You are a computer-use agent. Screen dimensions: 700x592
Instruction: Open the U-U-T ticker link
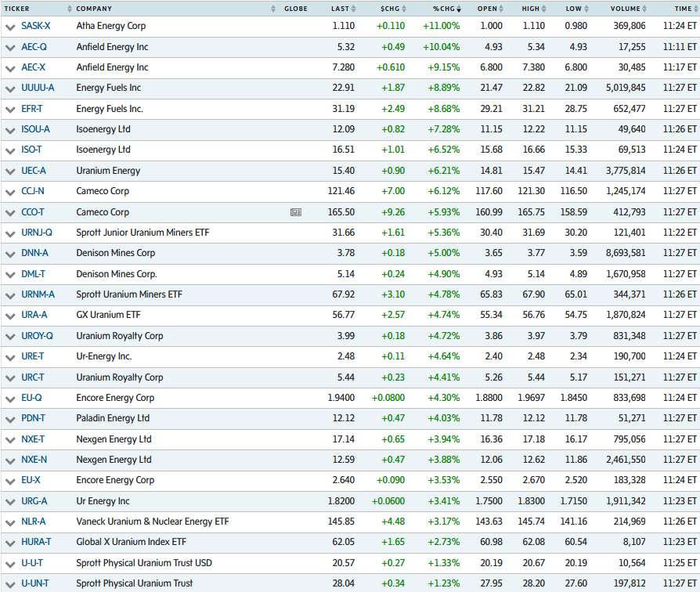32,563
